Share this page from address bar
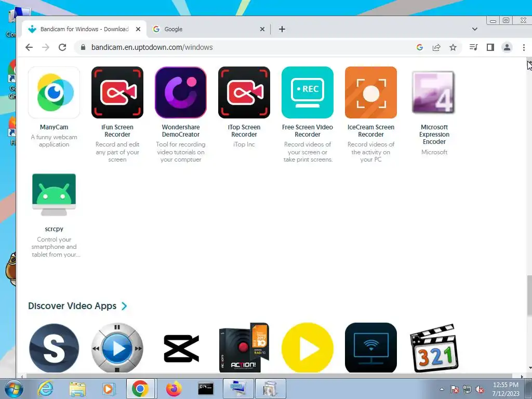 pyautogui.click(x=436, y=47)
